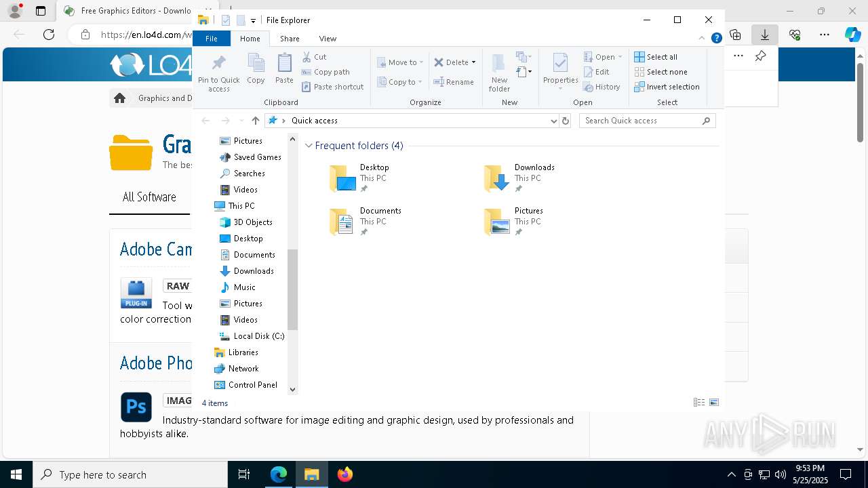Open the Downloads frequent folder

point(519,178)
